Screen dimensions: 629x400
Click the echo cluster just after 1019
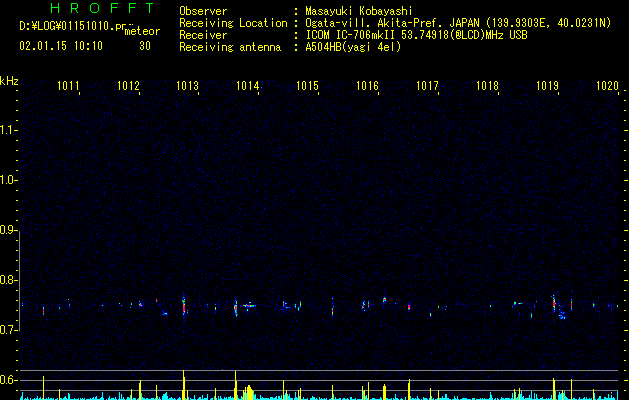[562, 315]
